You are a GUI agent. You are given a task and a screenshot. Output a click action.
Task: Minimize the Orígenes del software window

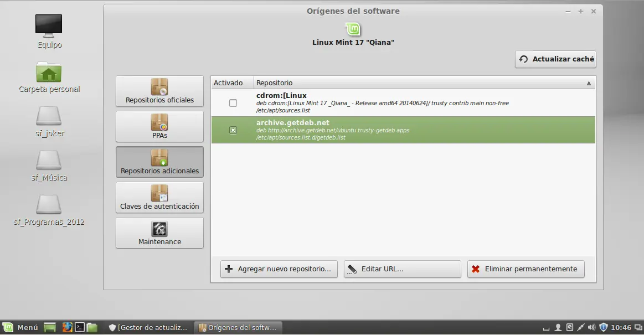[x=568, y=12]
